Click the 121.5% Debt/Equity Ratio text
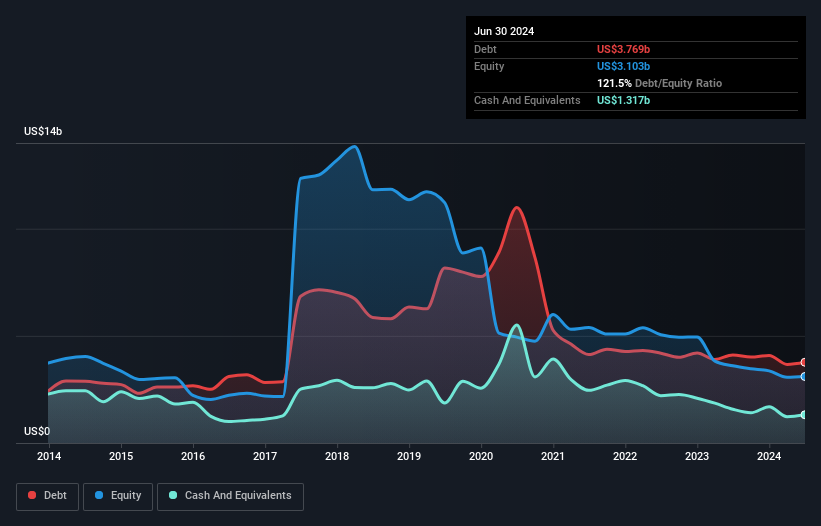This screenshot has width=821, height=526. click(659, 83)
